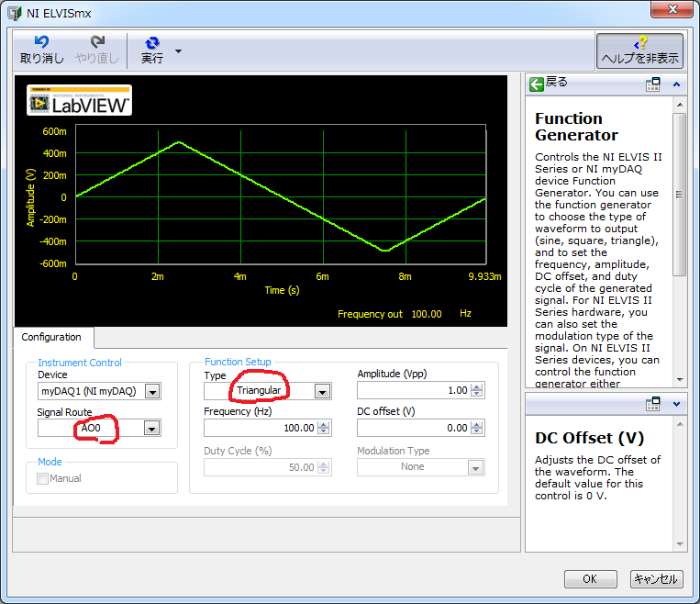This screenshot has width=700, height=604.
Task: Decrease DC offset with down arrow
Action: (477, 432)
